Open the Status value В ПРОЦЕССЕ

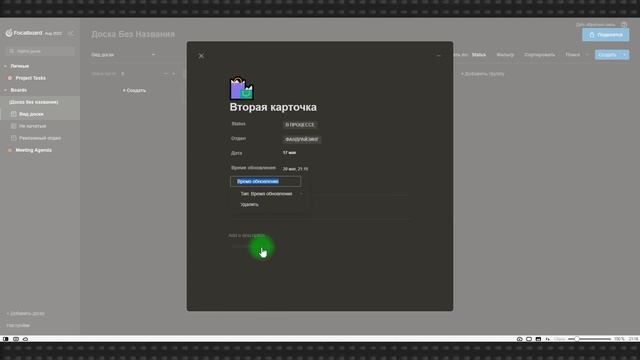(x=300, y=124)
